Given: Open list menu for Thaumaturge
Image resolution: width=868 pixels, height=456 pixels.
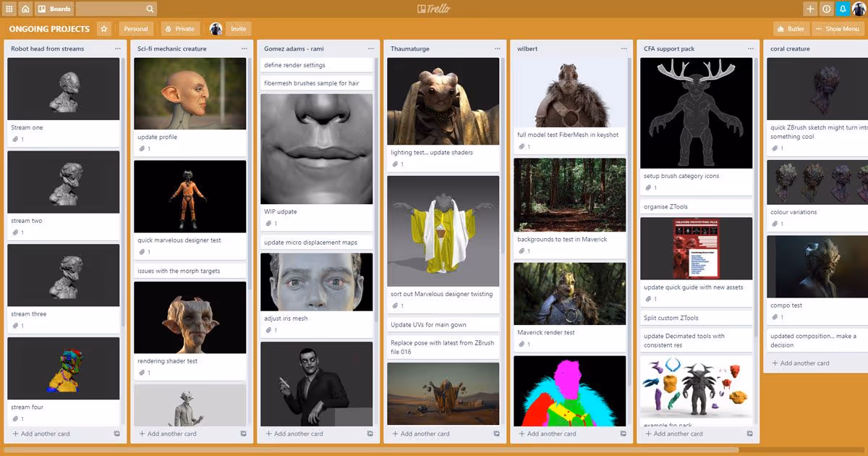Looking at the screenshot, I should tap(497, 48).
